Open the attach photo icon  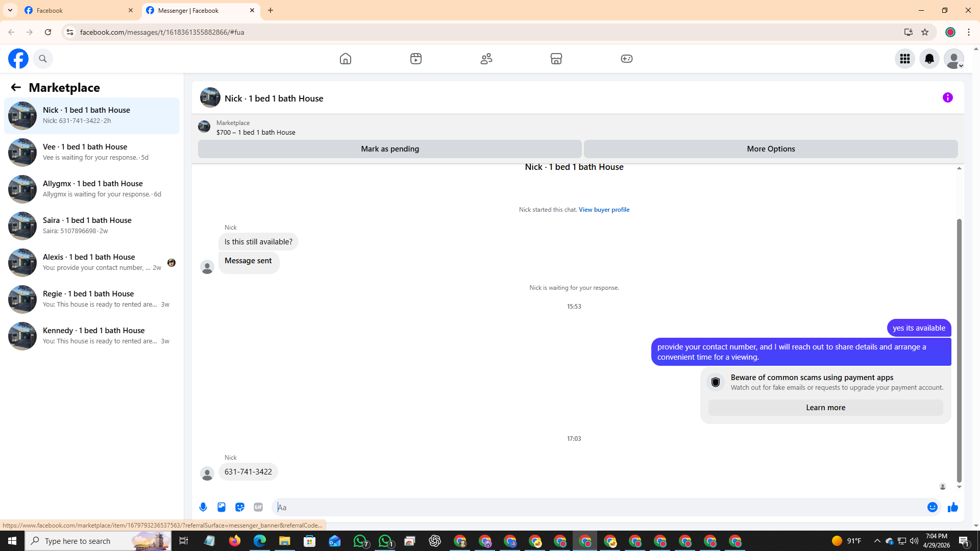tap(222, 507)
